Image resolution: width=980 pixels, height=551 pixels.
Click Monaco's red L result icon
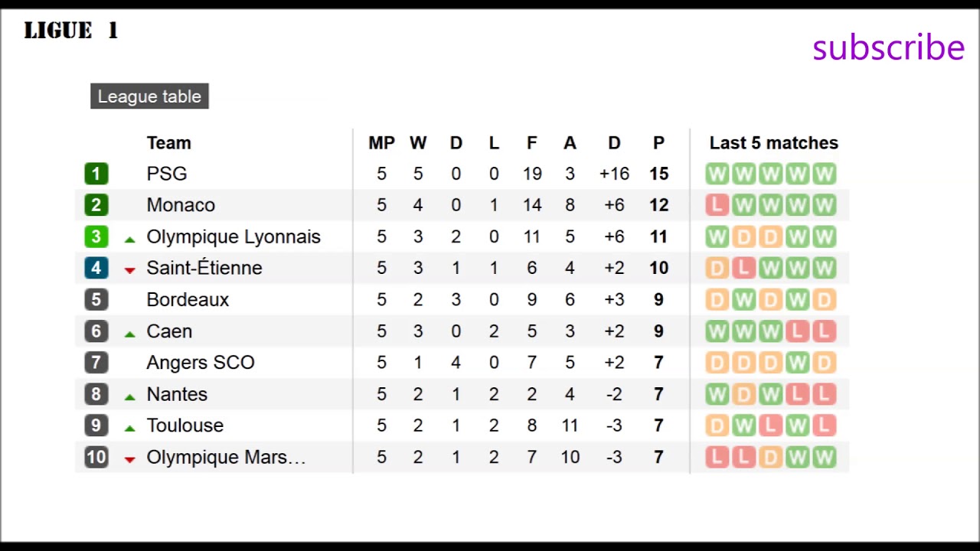click(x=717, y=205)
